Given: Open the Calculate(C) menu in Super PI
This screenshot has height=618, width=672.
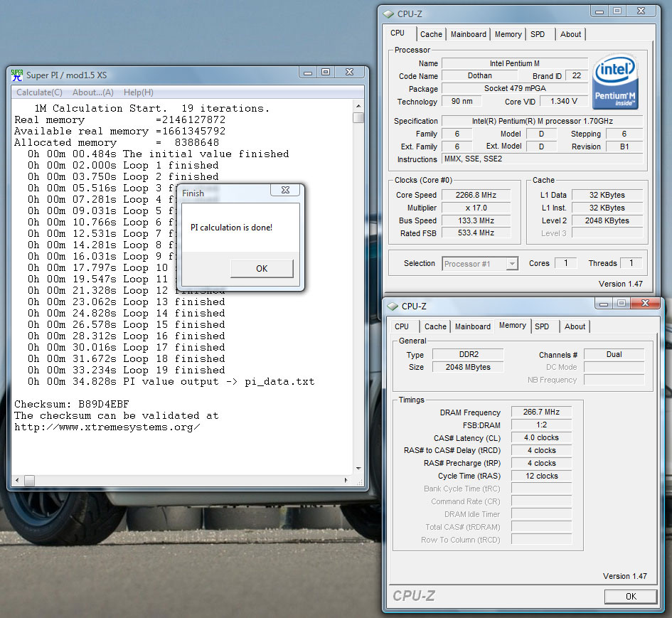Looking at the screenshot, I should tap(39, 92).
